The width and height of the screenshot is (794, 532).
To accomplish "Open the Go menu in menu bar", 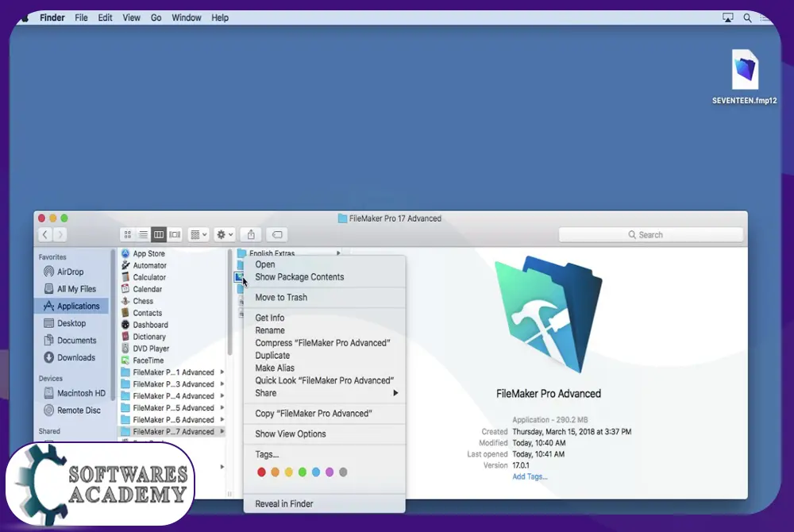I will (x=156, y=17).
